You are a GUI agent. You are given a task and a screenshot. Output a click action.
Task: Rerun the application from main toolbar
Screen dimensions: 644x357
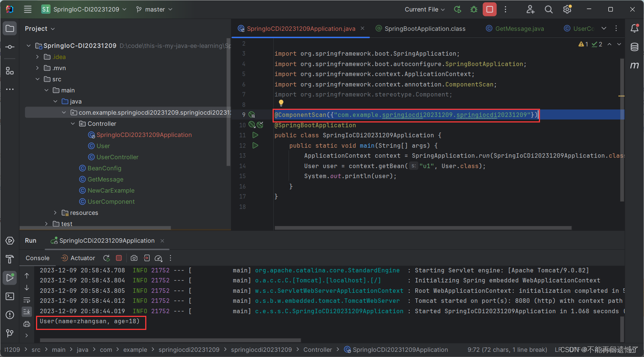458,9
